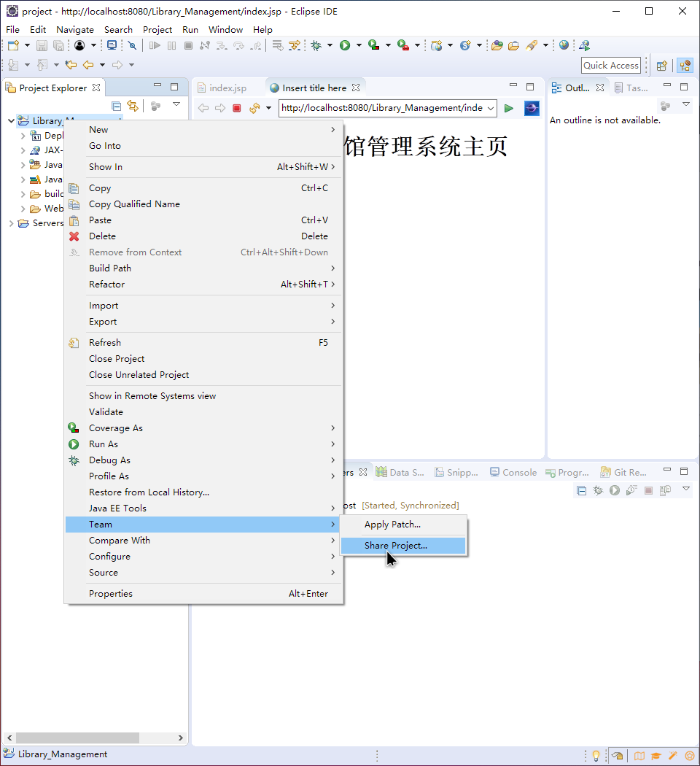
Task: Maximize the Outline view panel
Action: click(x=684, y=87)
